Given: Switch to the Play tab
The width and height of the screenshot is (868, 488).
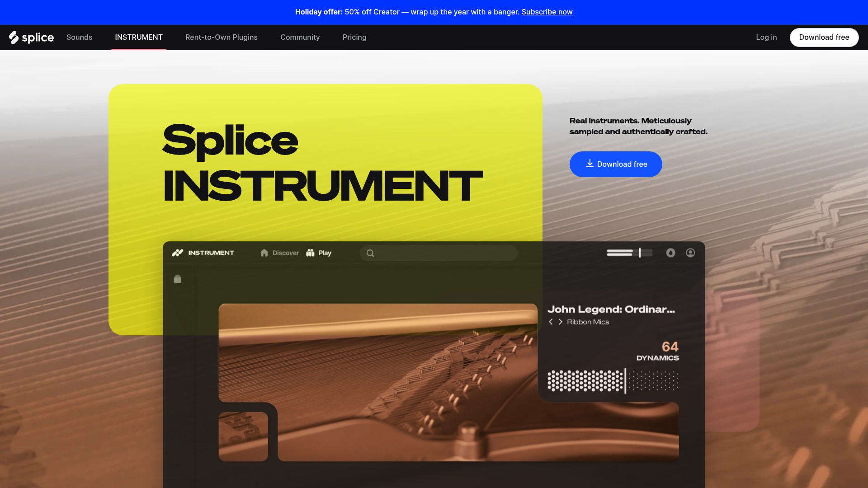Looking at the screenshot, I should pos(319,253).
